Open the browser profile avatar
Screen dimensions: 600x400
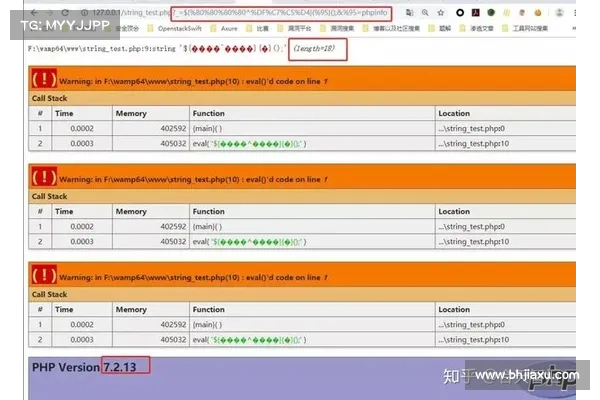click(x=559, y=13)
